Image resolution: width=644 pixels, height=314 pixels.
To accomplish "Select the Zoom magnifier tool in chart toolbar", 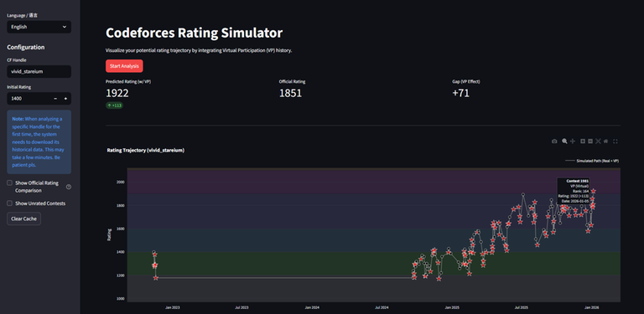I will point(564,141).
